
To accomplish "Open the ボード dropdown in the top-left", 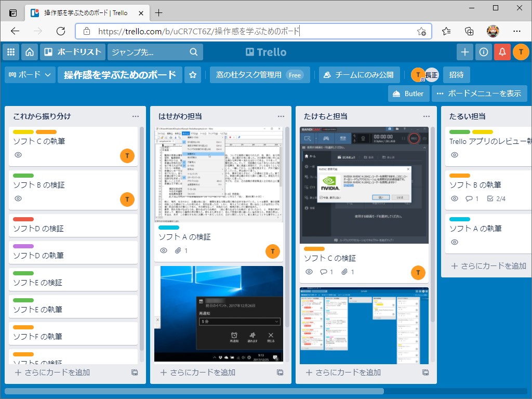I will point(30,75).
